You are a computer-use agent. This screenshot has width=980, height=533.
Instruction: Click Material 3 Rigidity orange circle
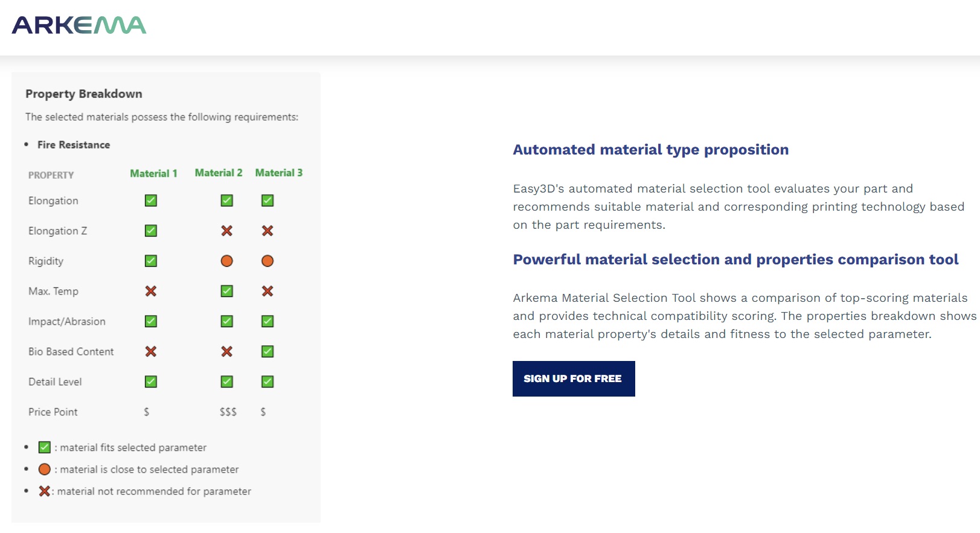click(267, 261)
